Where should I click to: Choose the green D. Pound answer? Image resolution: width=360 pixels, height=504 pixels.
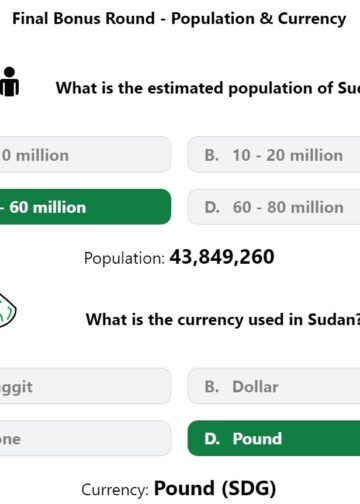click(274, 438)
